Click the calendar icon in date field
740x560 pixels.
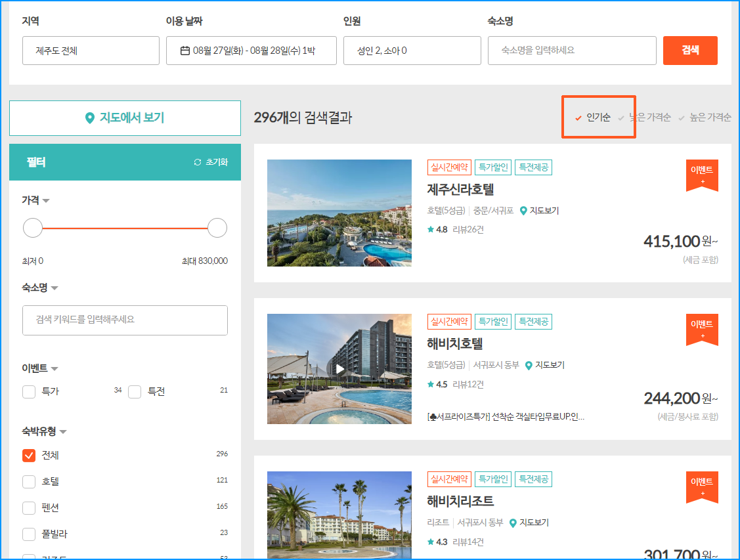pos(185,51)
